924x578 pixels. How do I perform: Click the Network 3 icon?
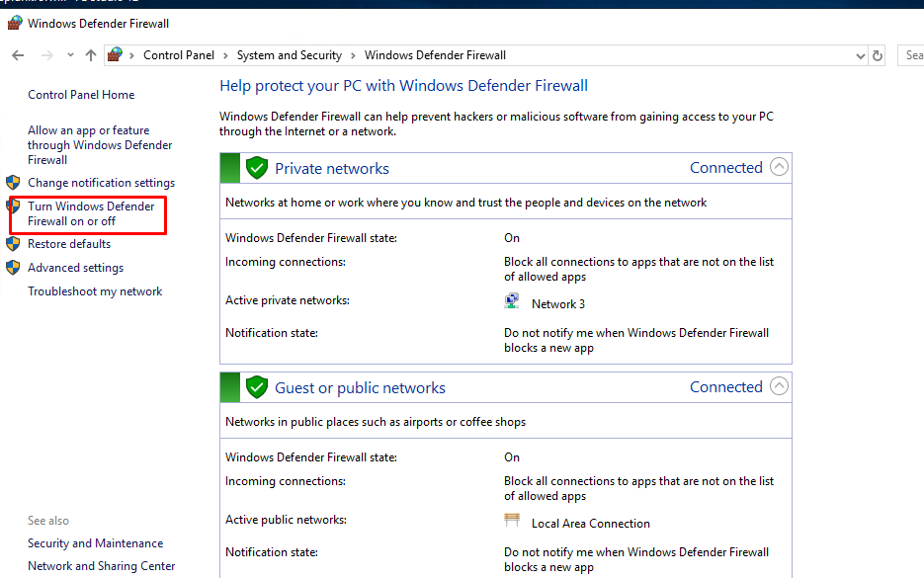[x=512, y=301]
